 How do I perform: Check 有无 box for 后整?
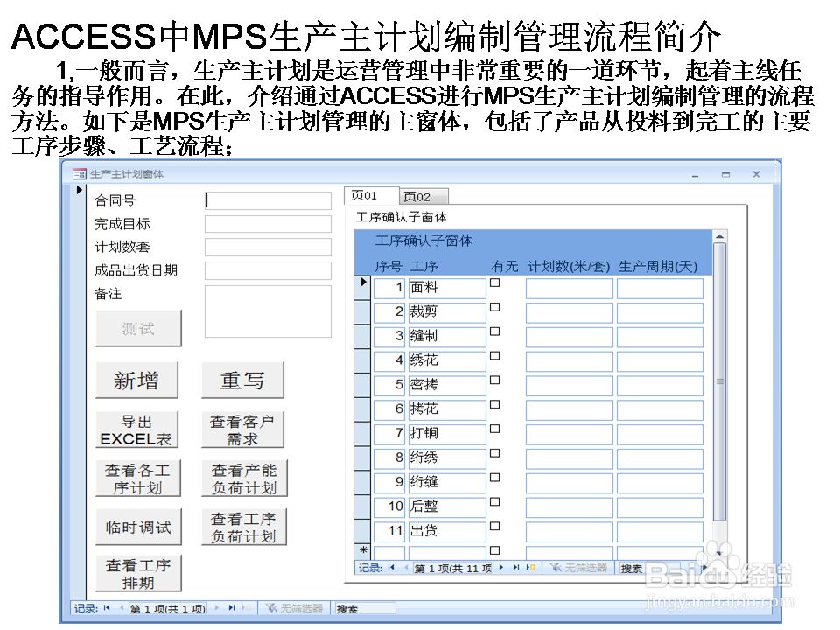[495, 502]
